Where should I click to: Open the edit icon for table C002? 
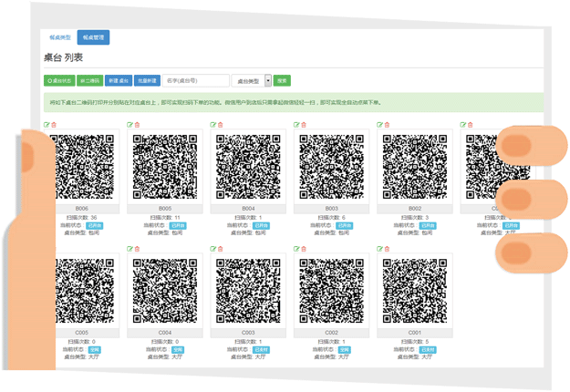click(x=296, y=249)
